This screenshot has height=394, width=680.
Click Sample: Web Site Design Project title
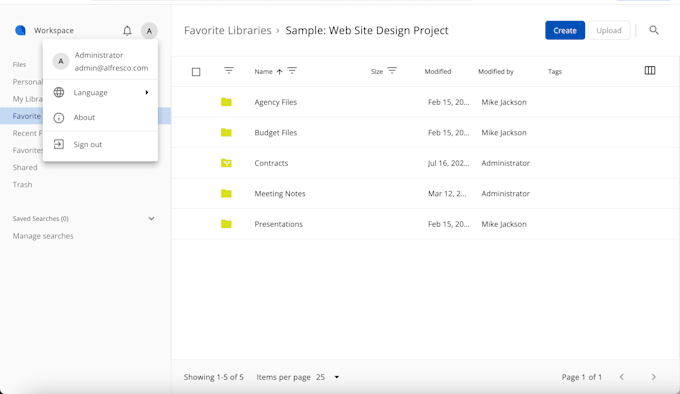pyautogui.click(x=367, y=30)
